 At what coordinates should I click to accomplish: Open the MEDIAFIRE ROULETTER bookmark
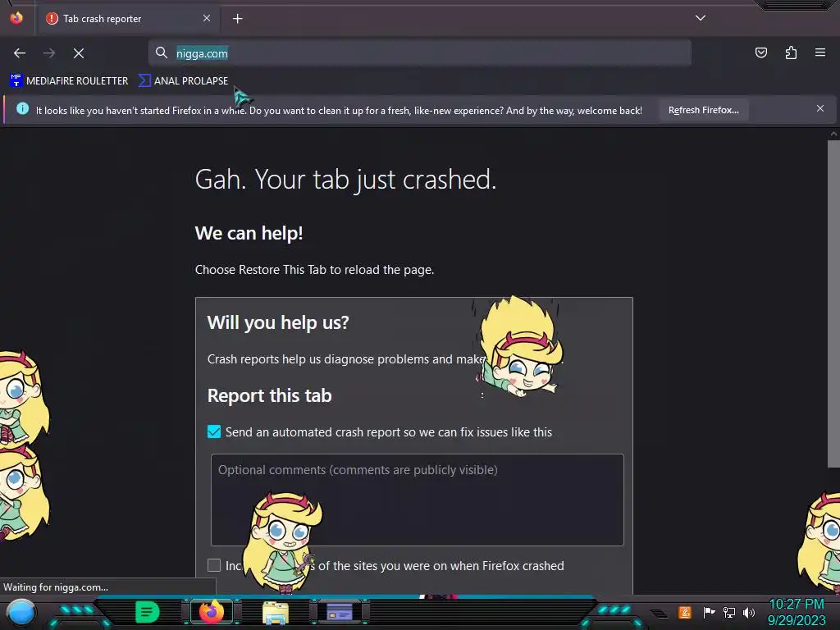click(x=69, y=81)
